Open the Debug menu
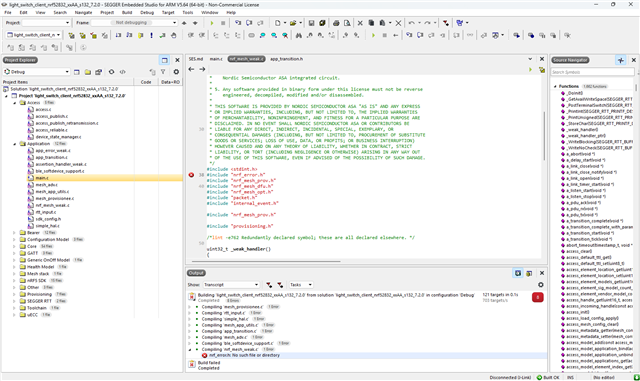Viewport: 640px width, 381px height. pyautogui.click(x=147, y=13)
